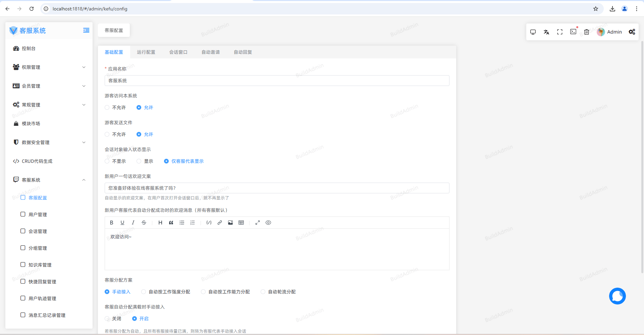Choose 自动轮流分配 allocation plan
The image size is (644, 335).
pos(278,292)
